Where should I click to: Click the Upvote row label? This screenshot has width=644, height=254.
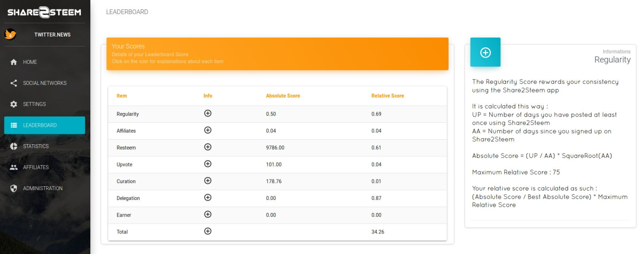[x=124, y=165]
